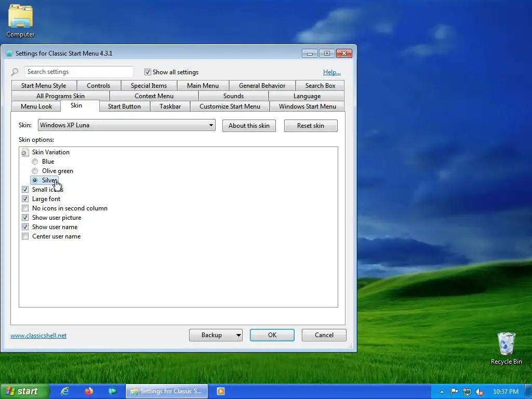Viewport: 532px width, 399px height.
Task: Confirm settings with OK
Action: coord(272,335)
